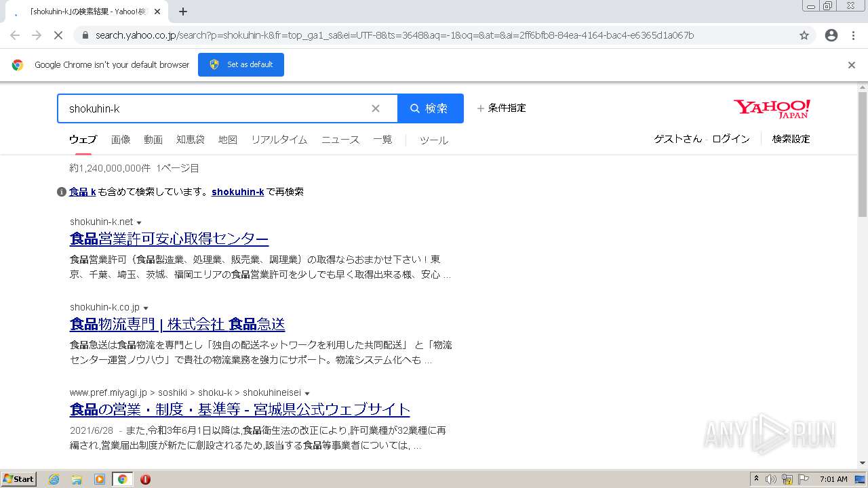Open the Chrome taskbar button
Viewport: 868px width, 488px height.
tap(122, 479)
